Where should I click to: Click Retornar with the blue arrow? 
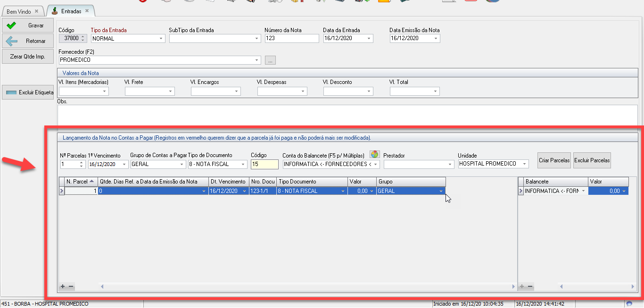(x=27, y=41)
